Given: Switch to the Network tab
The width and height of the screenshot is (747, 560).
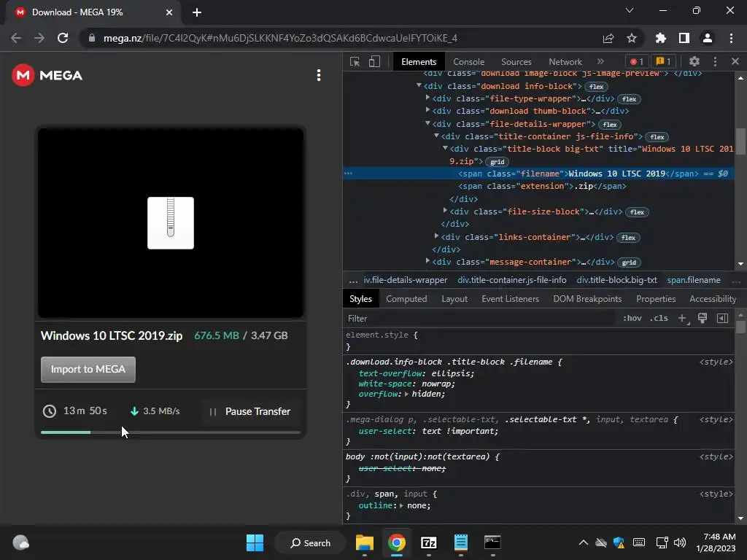Looking at the screenshot, I should 565,62.
